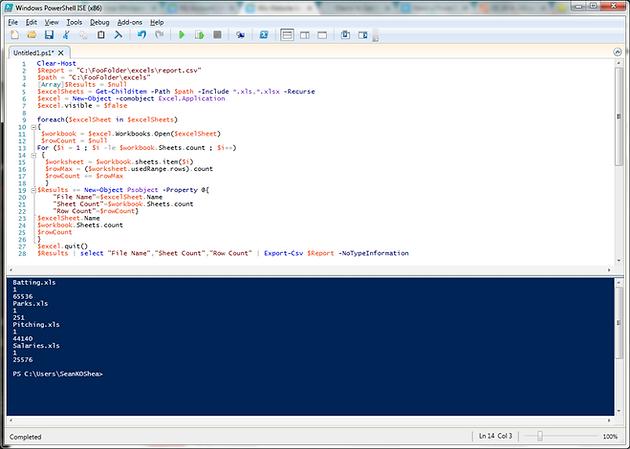The width and height of the screenshot is (630, 449).
Task: Open new remote PowerShell tab
Action: coord(240,35)
